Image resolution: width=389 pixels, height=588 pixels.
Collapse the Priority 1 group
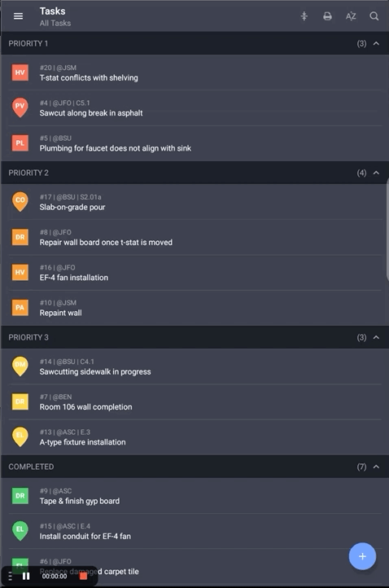pos(376,43)
